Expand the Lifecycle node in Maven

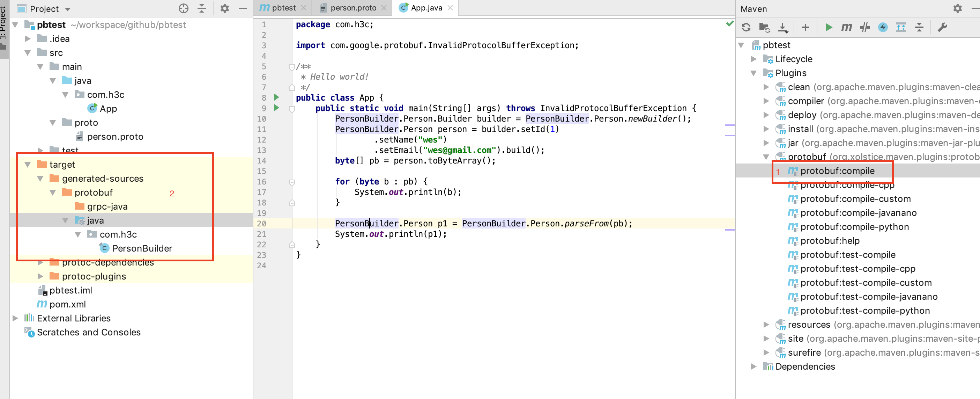tap(753, 59)
